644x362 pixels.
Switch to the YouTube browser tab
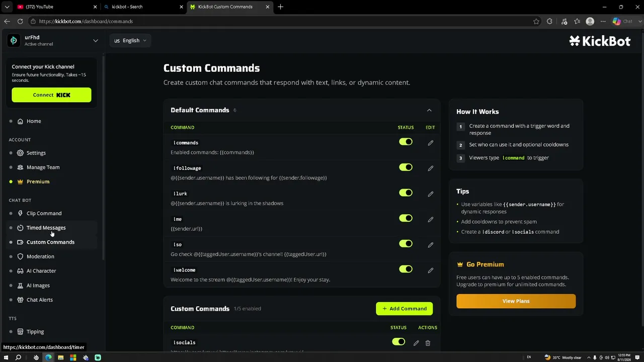pos(56,7)
